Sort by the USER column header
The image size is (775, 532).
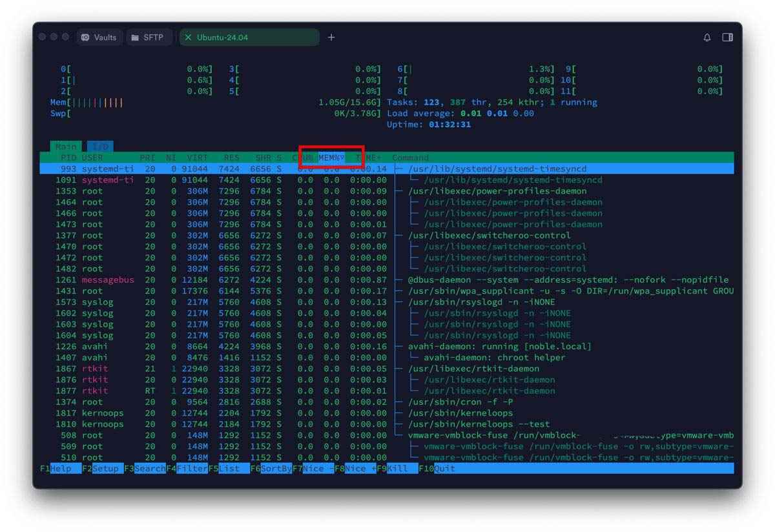pos(92,158)
